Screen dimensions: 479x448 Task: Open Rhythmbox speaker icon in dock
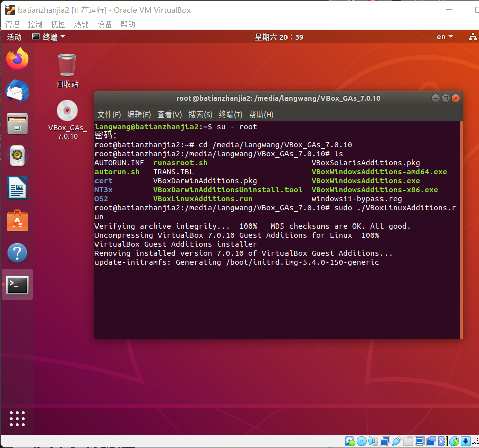pos(17,155)
